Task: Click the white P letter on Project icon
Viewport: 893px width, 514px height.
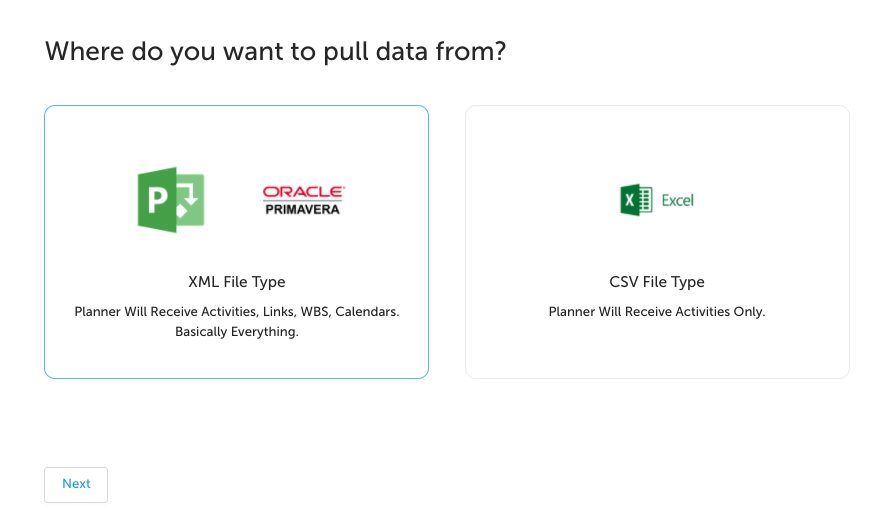Action: [158, 200]
